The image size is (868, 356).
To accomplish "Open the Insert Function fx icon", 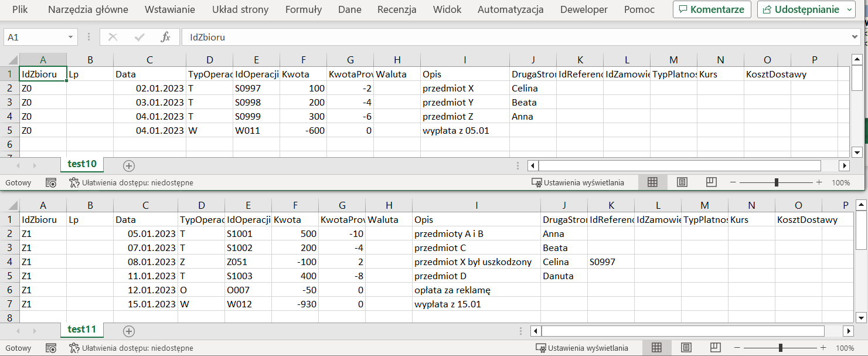I will click(x=166, y=37).
